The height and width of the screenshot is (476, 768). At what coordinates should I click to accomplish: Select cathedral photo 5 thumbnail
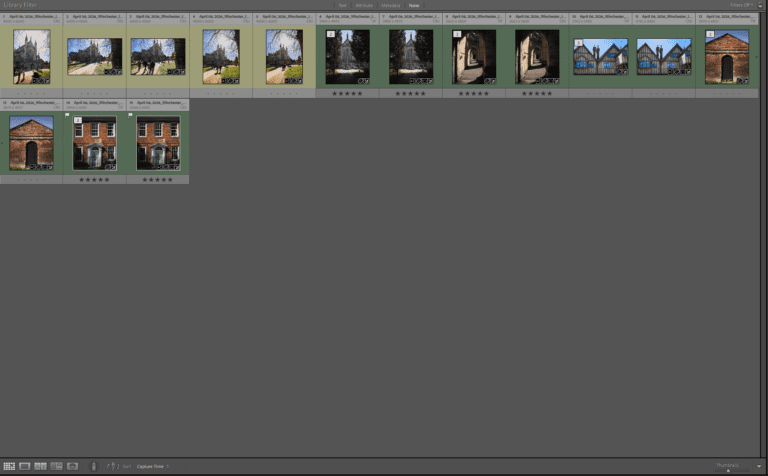[x=284, y=57]
